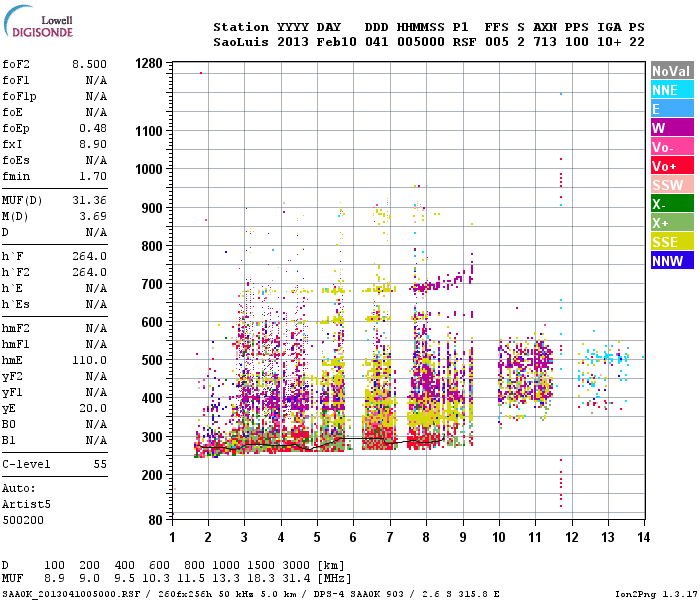Click the 80 km height axis label
This screenshot has height=600, width=700.
click(156, 520)
